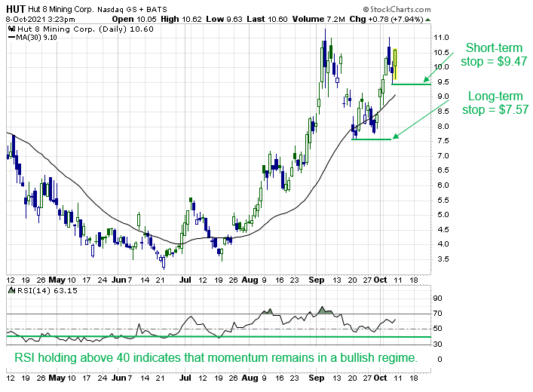Click the candlestick legend icon beside Hut 8 (Daily)

(x=11, y=29)
